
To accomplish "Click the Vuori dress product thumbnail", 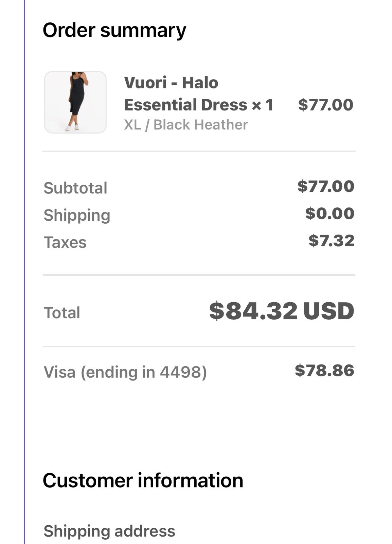I will (x=75, y=102).
